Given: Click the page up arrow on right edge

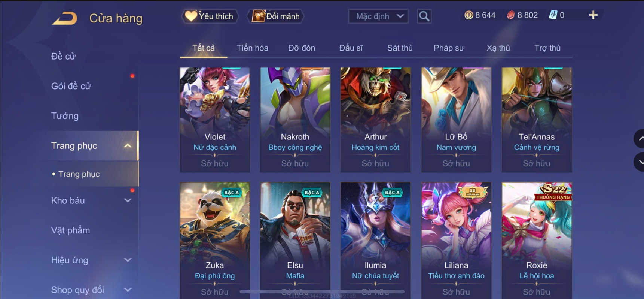Looking at the screenshot, I should (640, 139).
